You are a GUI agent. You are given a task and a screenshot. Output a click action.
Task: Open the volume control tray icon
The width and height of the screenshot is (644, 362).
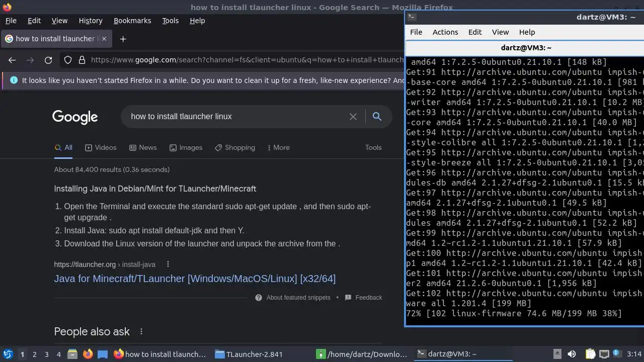(x=572, y=354)
